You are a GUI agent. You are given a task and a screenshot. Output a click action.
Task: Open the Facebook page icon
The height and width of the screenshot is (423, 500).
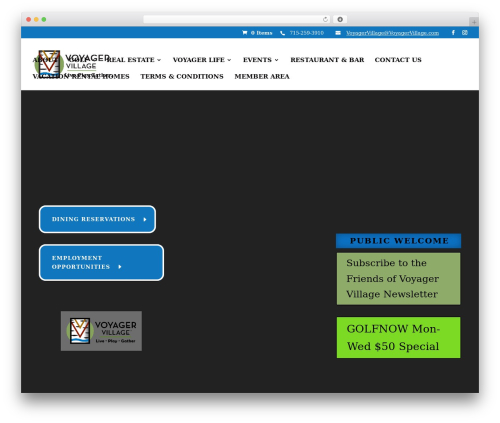pyautogui.click(x=453, y=33)
